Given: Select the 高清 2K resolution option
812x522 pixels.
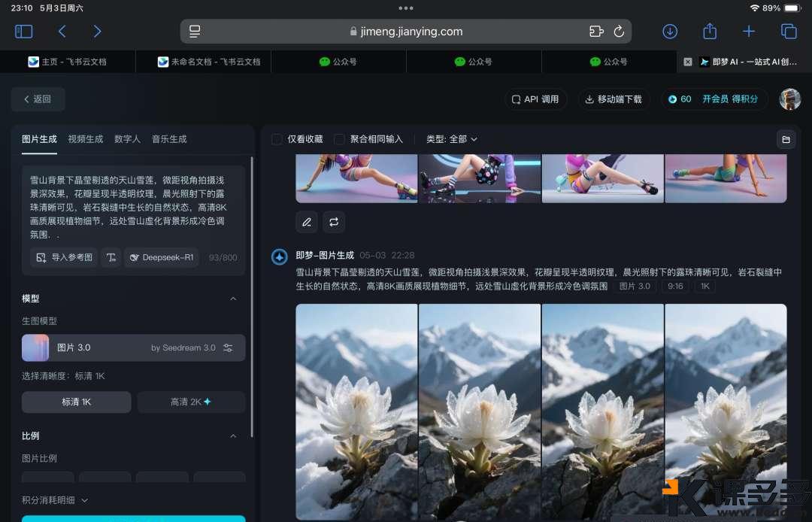Looking at the screenshot, I should tap(191, 402).
